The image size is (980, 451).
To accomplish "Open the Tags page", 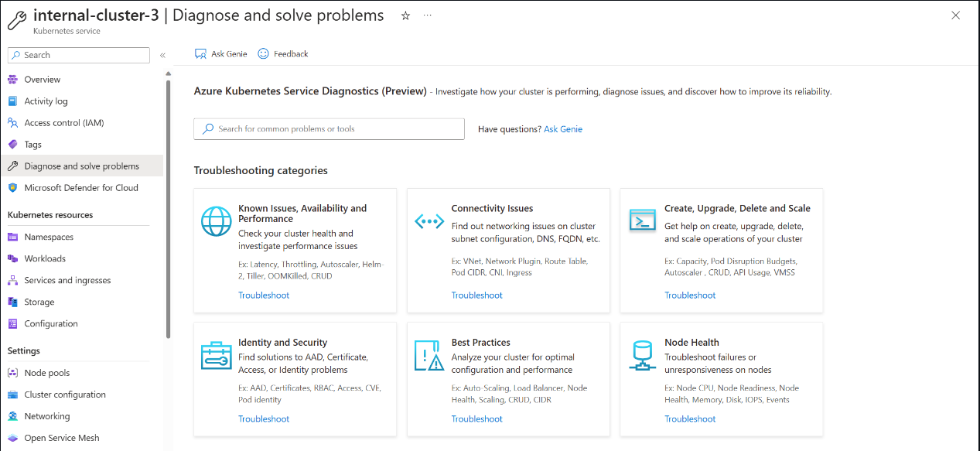I will (32, 145).
